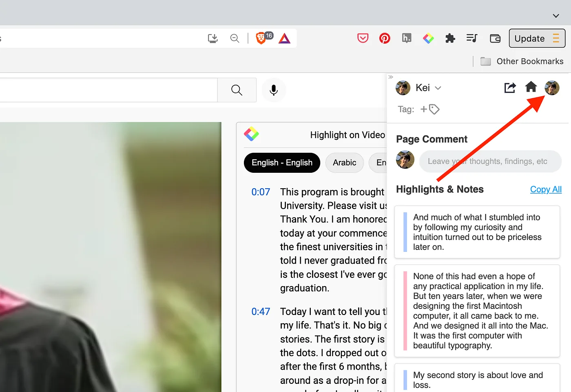Click the install app icon in the address bar
This screenshot has width=571, height=392.
[213, 38]
